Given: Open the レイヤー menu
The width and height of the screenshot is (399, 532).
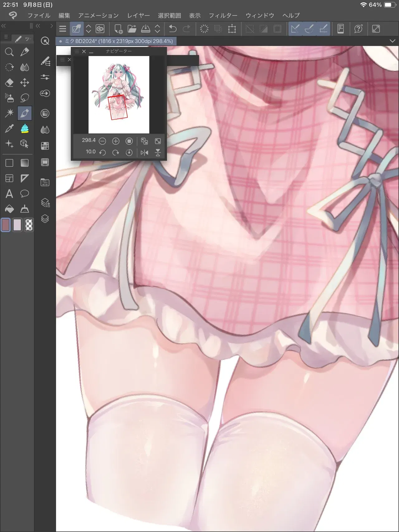Looking at the screenshot, I should coord(138,16).
